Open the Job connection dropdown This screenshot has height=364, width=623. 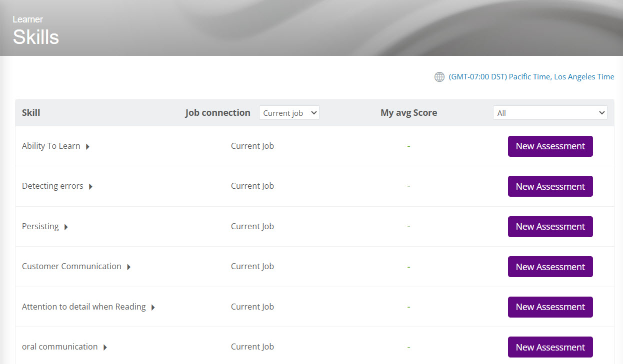coord(289,113)
